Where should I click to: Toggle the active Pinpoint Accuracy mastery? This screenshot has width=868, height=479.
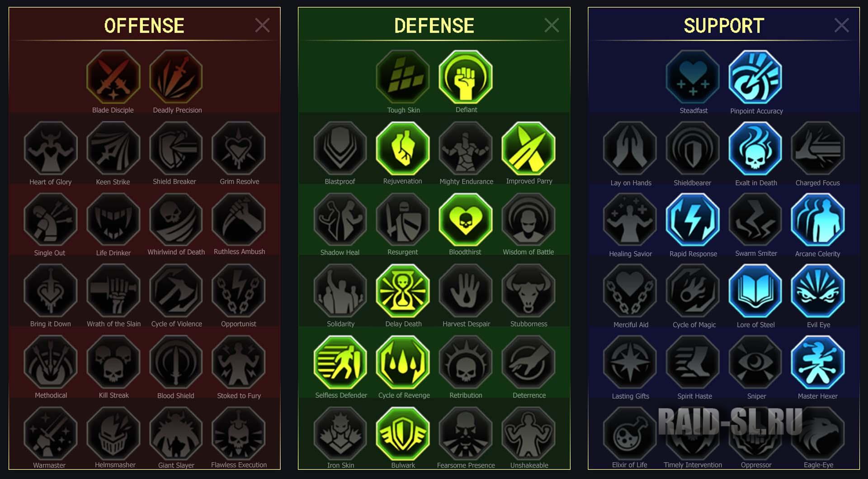[755, 77]
